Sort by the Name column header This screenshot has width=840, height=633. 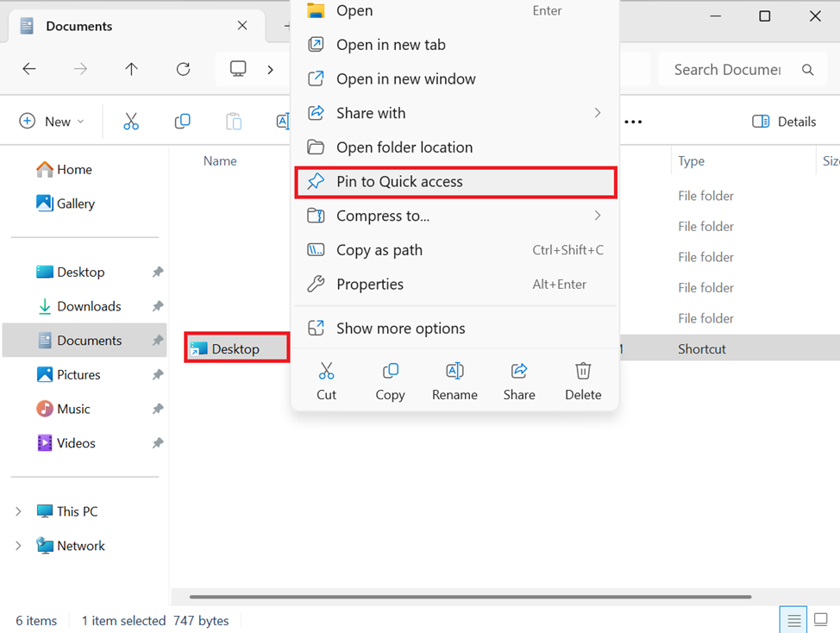tap(220, 161)
